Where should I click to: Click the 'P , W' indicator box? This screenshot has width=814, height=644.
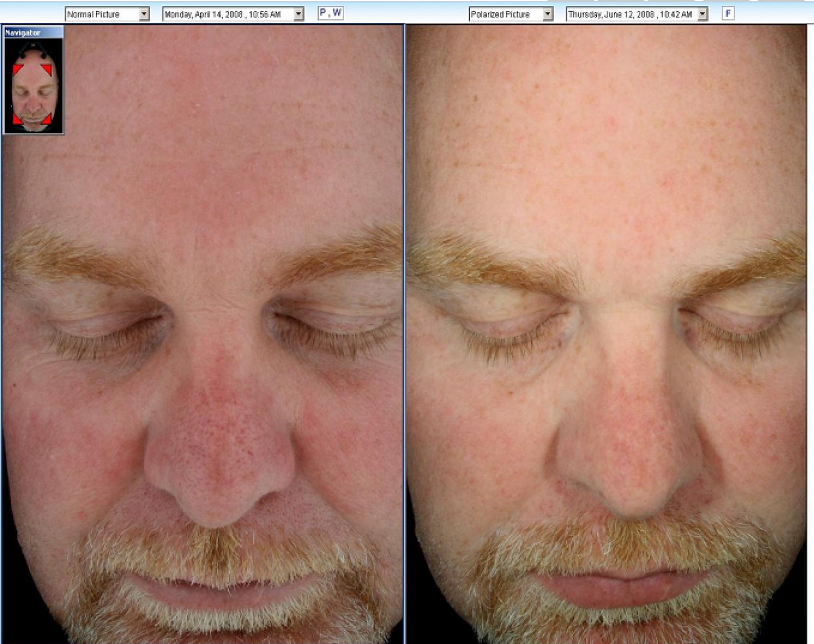[330, 13]
